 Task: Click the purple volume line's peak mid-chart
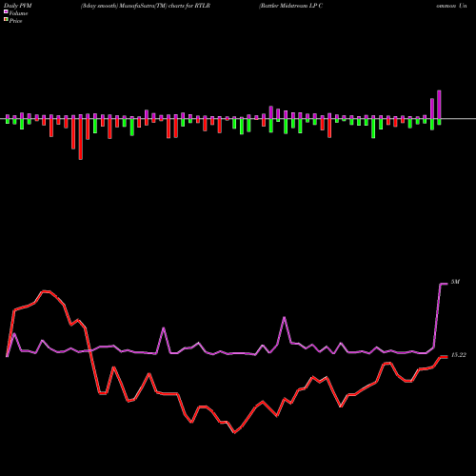click(285, 317)
